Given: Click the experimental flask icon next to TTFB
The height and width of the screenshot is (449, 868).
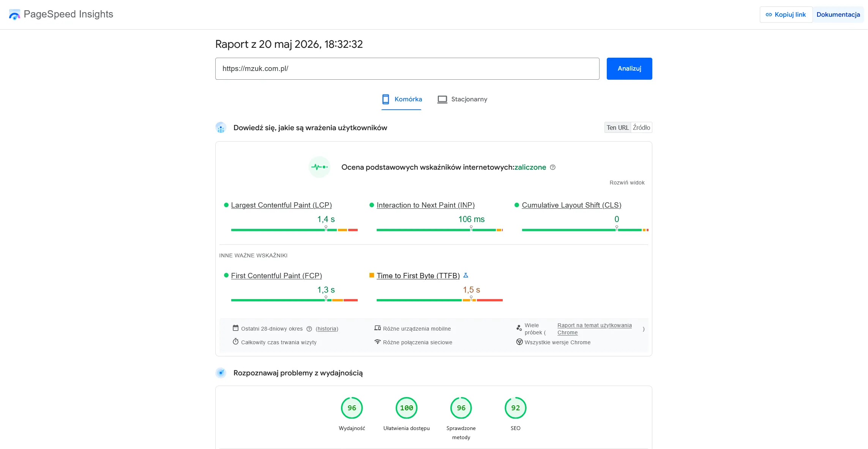Looking at the screenshot, I should (x=466, y=276).
